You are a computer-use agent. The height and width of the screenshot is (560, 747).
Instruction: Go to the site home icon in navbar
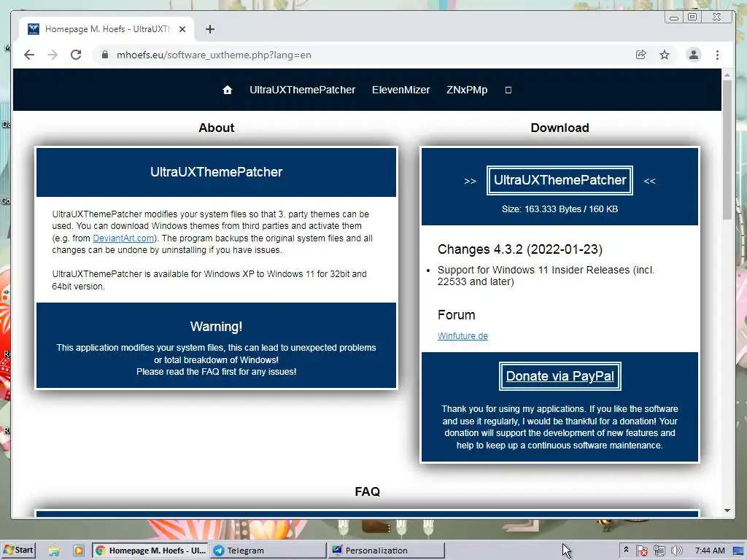tap(228, 90)
